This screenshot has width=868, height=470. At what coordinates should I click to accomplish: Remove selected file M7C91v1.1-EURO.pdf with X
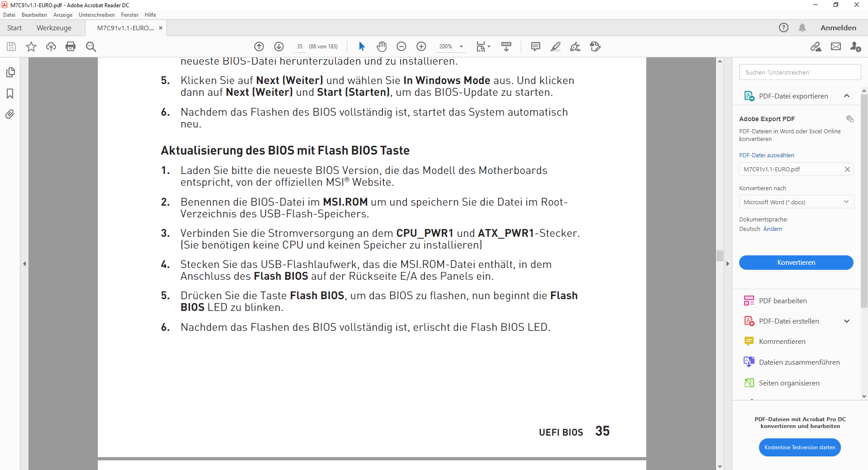[847, 169]
